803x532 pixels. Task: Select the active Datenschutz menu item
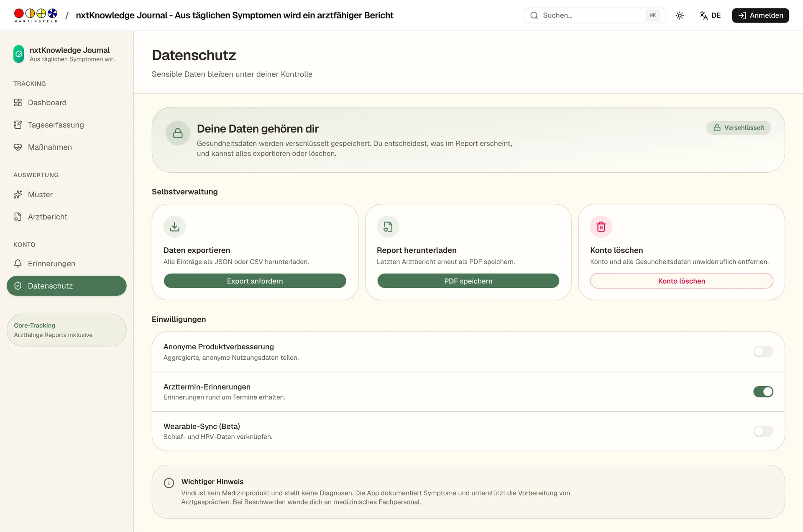(x=66, y=286)
